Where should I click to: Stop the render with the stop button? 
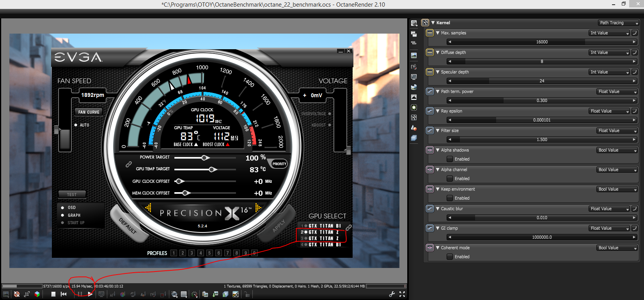tap(53, 294)
